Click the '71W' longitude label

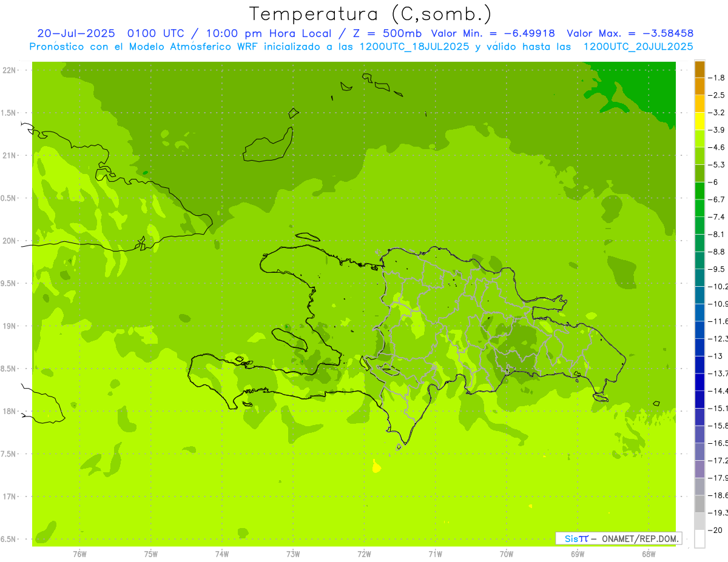tap(435, 554)
